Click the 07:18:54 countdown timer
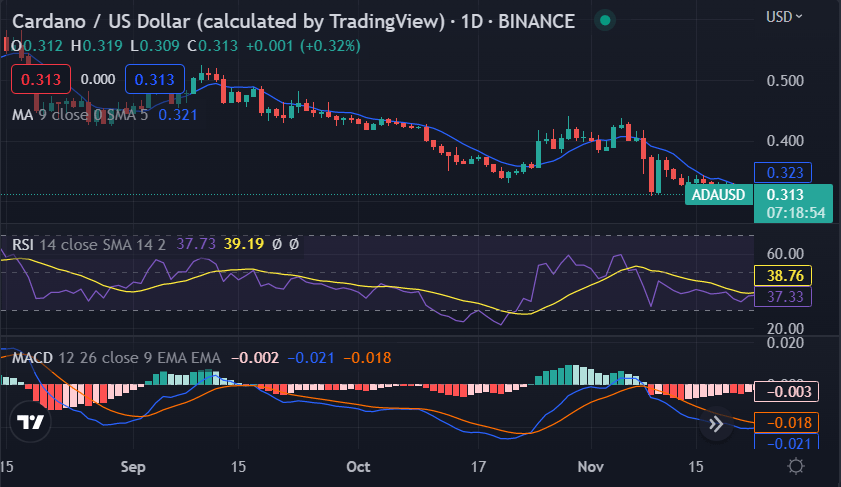841x487 pixels. coord(795,213)
